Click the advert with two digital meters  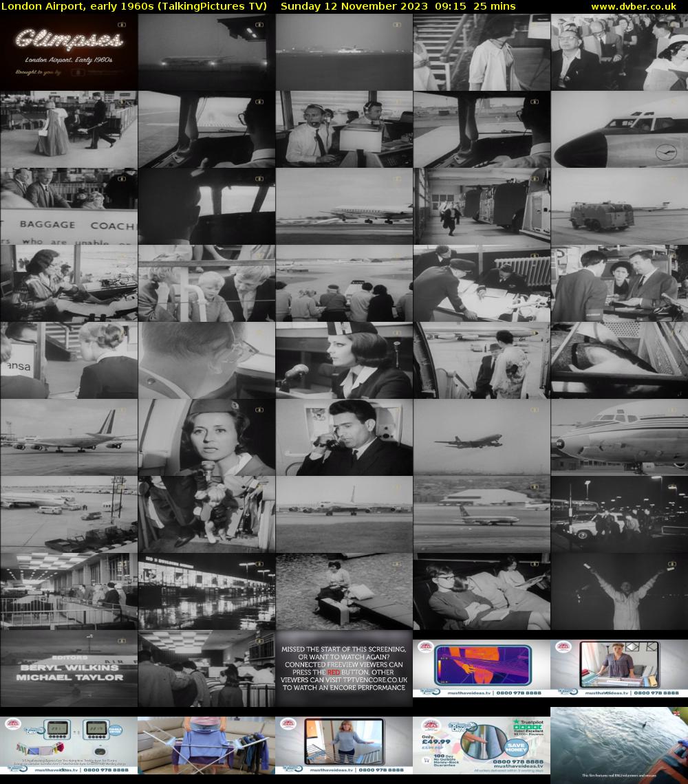point(69,745)
